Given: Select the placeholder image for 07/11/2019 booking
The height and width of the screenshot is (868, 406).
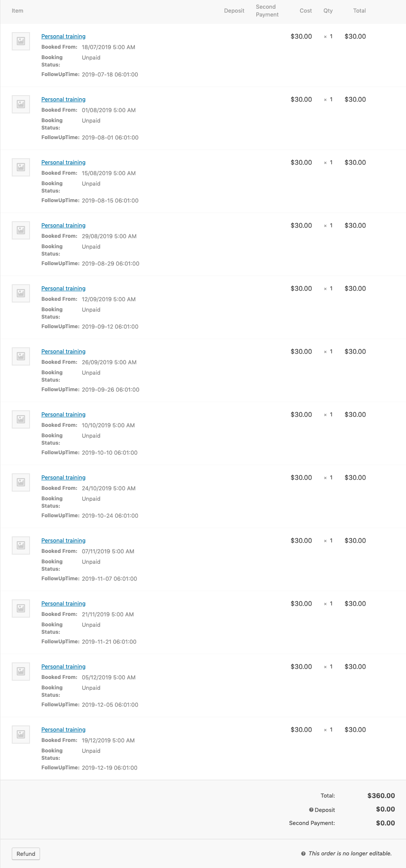Looking at the screenshot, I should [x=21, y=545].
